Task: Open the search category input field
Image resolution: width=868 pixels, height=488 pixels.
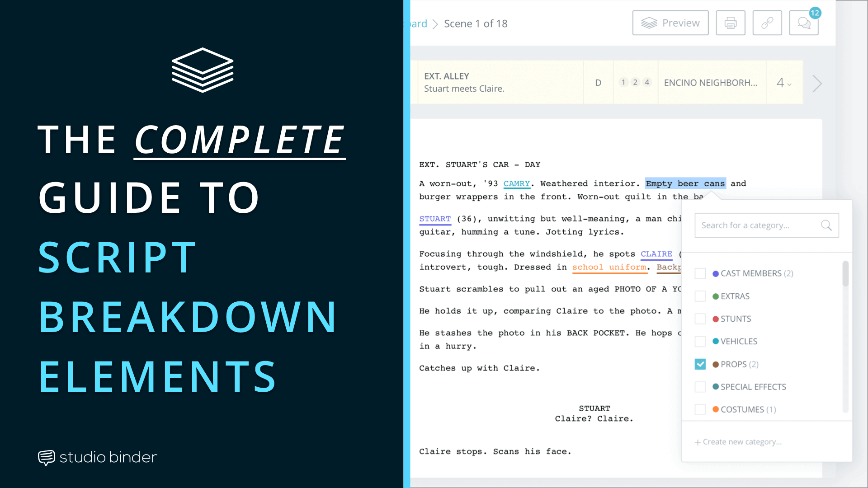Action: [x=765, y=225]
